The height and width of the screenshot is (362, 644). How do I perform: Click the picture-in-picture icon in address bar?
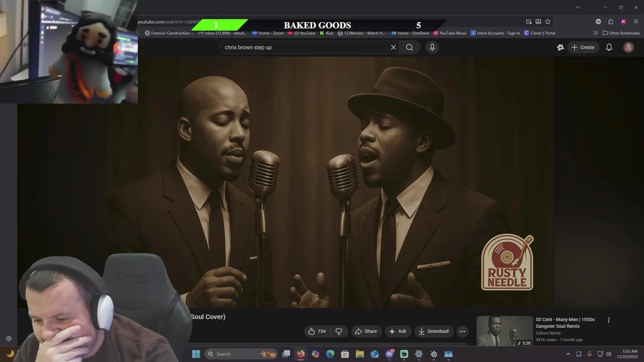pyautogui.click(x=529, y=22)
